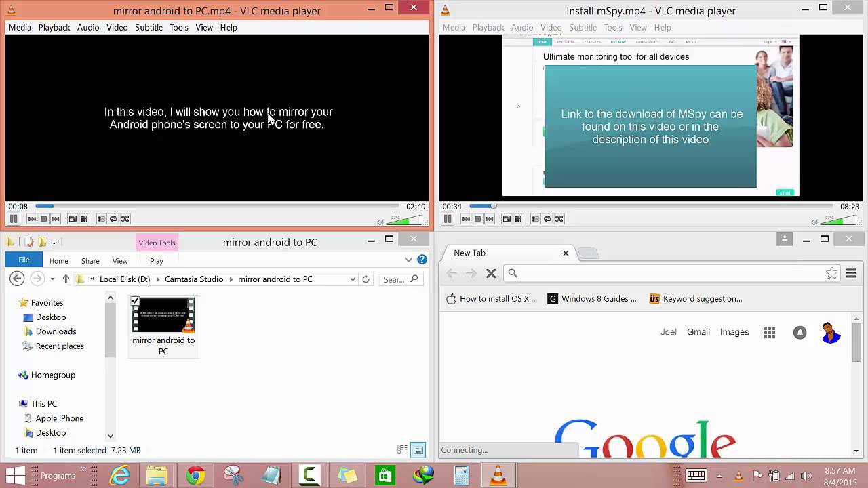Toggle random playback in left VLC window
This screenshot has width=868, height=488.
pos(125,219)
